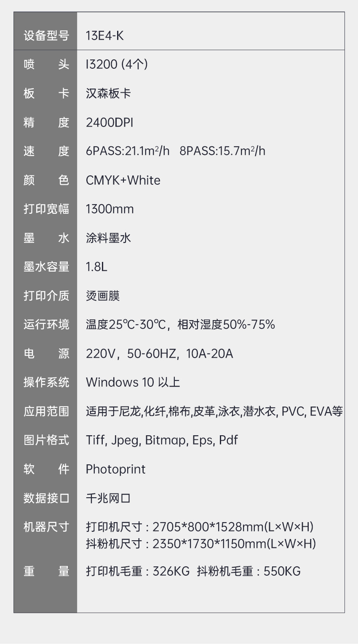Click the 6PASS:21.1m²/h speed text

click(x=128, y=151)
